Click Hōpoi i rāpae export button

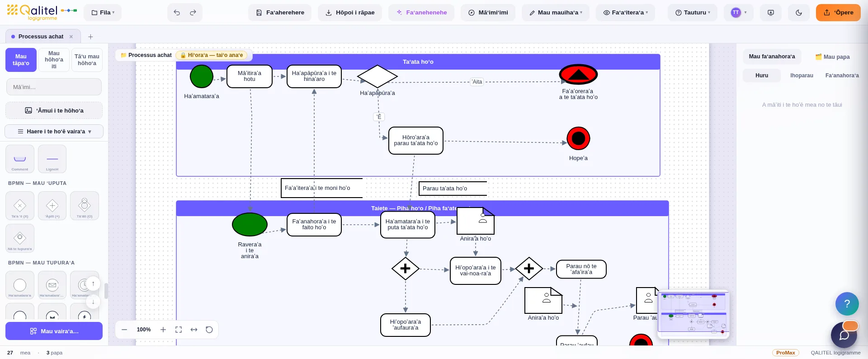(350, 13)
